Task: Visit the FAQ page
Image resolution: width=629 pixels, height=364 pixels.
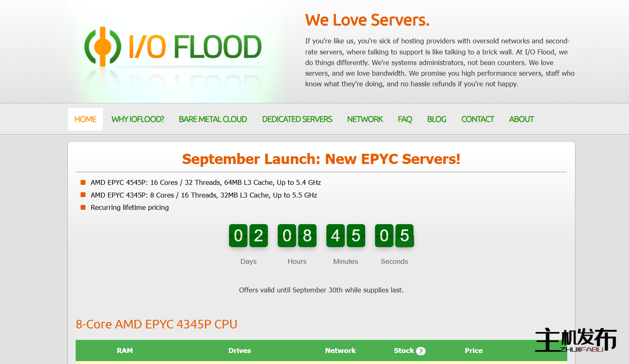Action: tap(405, 119)
